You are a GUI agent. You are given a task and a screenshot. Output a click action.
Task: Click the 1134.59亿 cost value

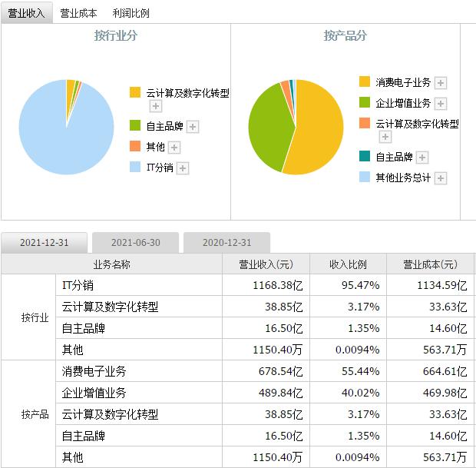tap(442, 285)
